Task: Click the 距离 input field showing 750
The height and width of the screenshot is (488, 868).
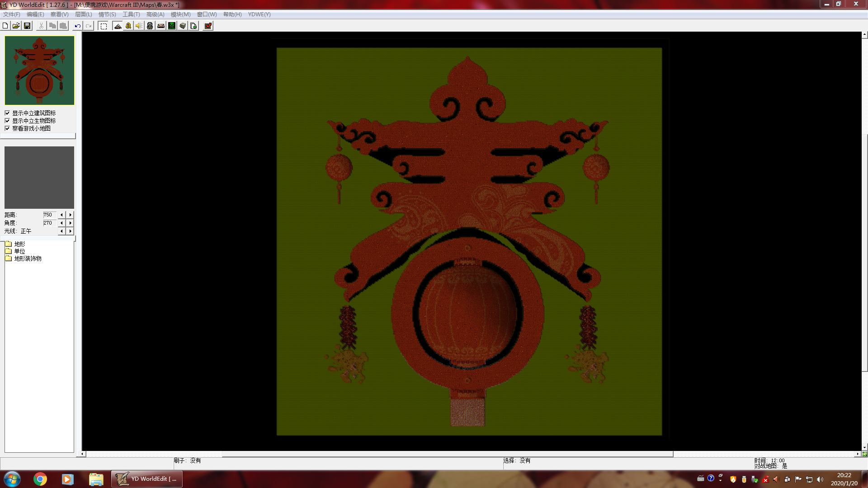Action: [x=50, y=215]
